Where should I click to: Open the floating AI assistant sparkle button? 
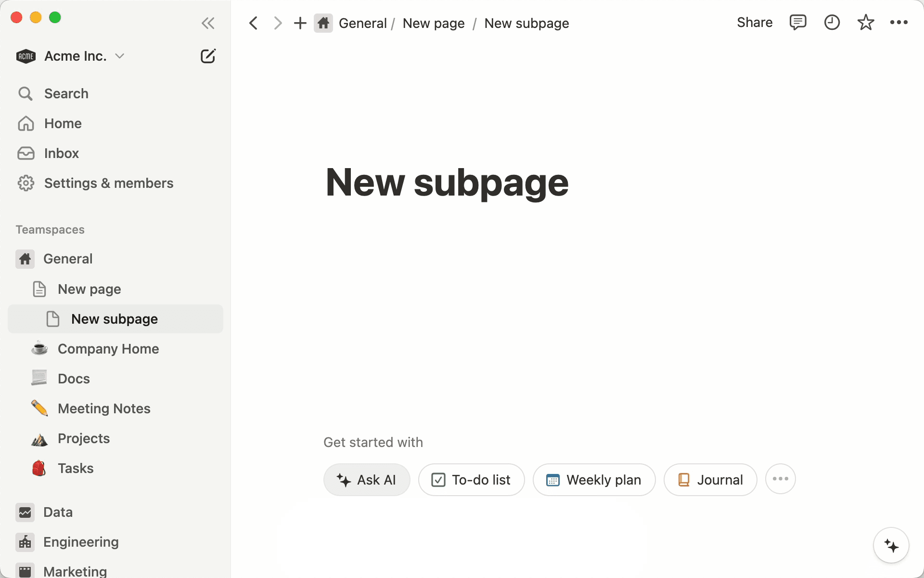(891, 545)
